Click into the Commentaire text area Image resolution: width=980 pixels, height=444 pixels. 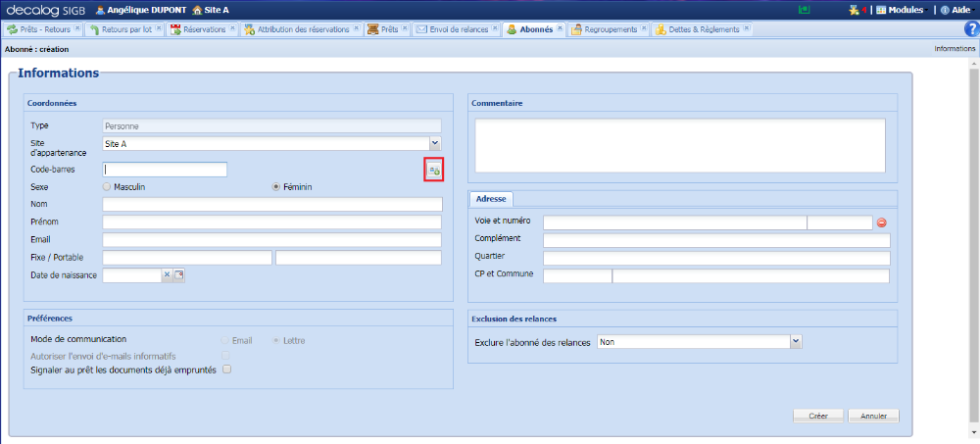pos(679,145)
